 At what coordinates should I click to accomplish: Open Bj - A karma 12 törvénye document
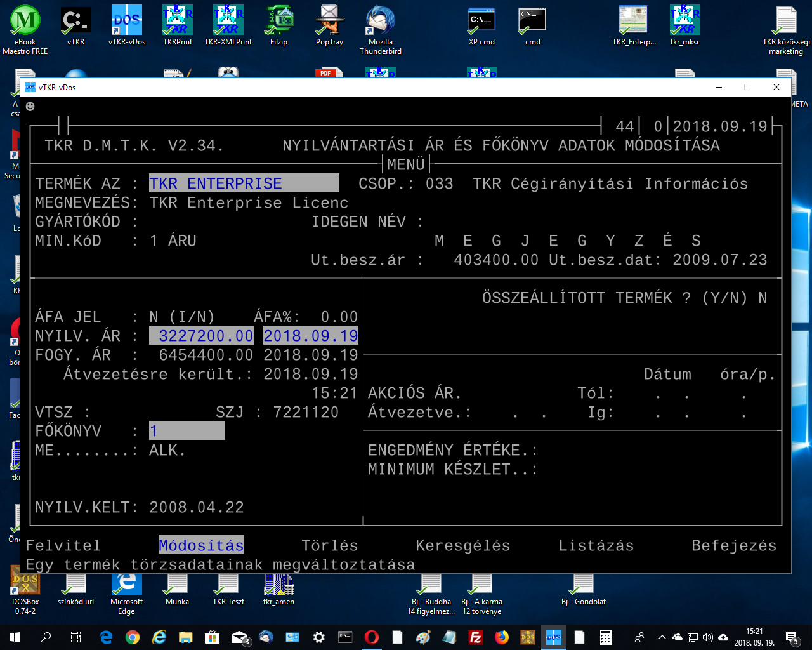coord(482,594)
